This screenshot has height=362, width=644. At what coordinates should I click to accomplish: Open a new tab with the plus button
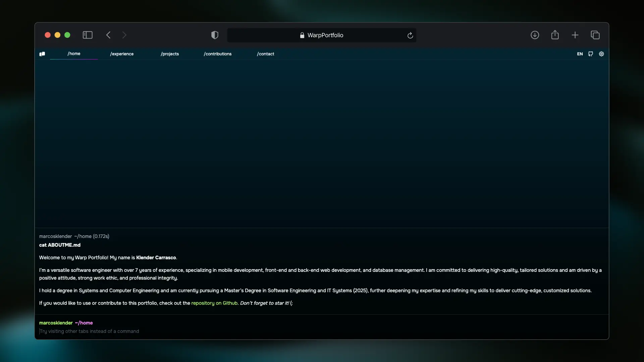(575, 35)
